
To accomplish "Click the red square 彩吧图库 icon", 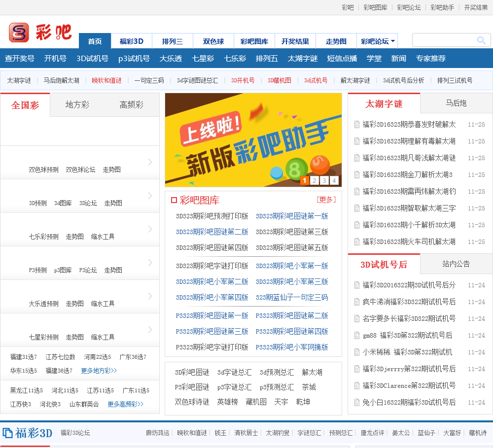I will coord(174,200).
